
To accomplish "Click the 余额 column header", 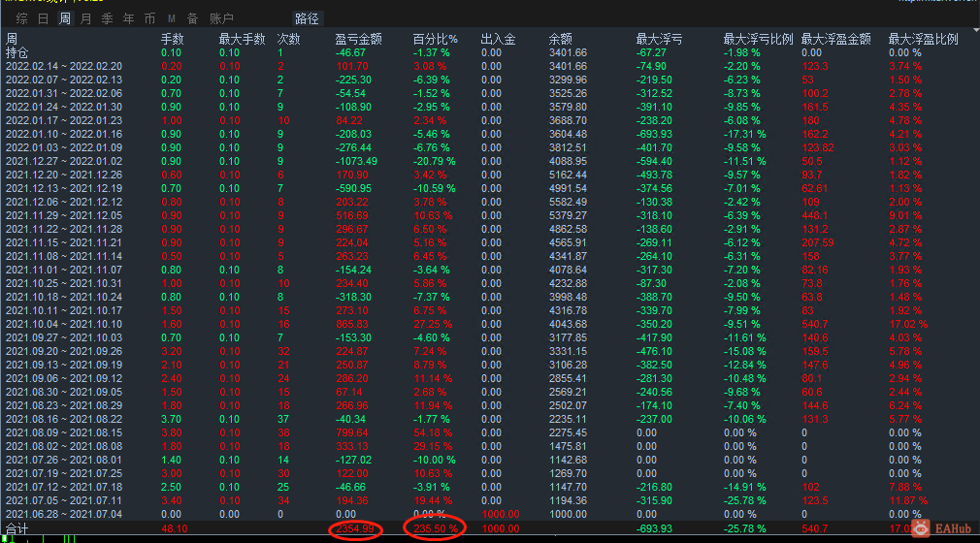I will point(560,39).
